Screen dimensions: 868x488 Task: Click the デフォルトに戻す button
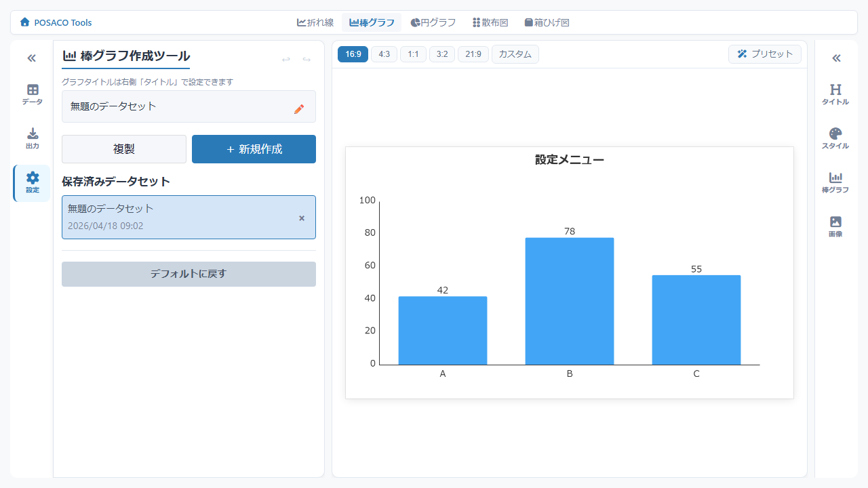click(x=189, y=274)
